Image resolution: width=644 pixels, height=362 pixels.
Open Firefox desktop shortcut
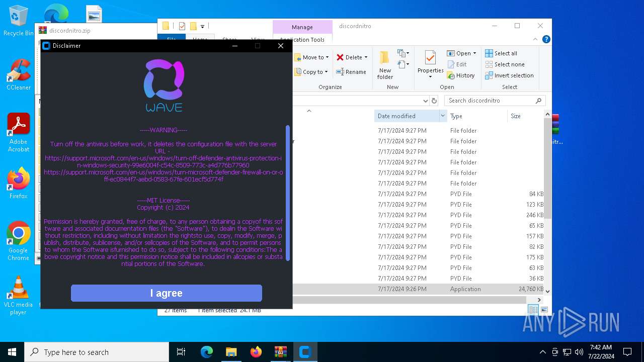19,183
